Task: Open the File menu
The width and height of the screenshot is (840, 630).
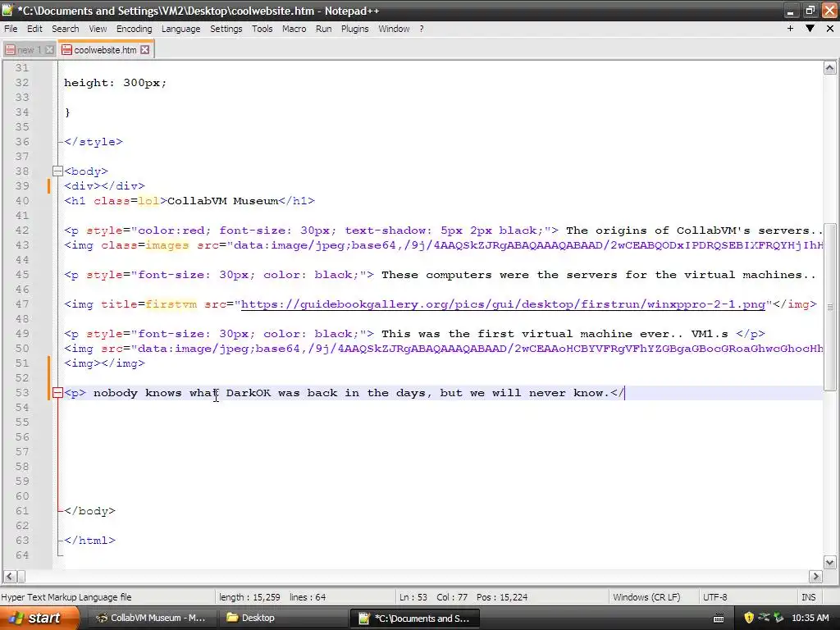Action: coord(11,29)
